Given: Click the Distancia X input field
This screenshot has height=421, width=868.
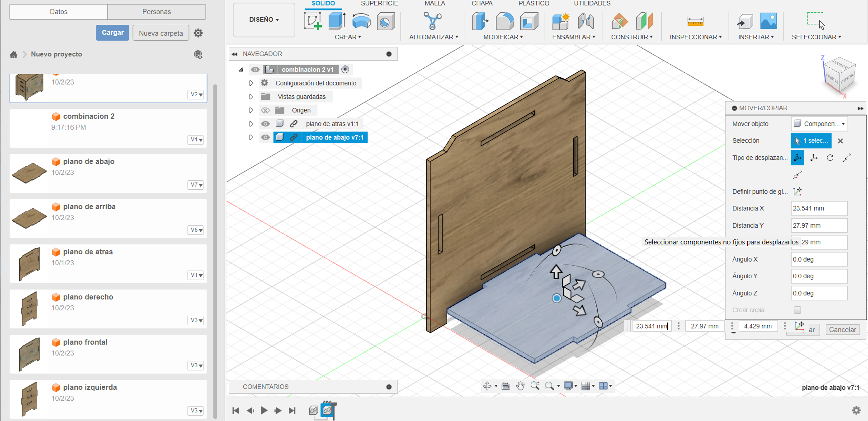Looking at the screenshot, I should click(x=819, y=208).
